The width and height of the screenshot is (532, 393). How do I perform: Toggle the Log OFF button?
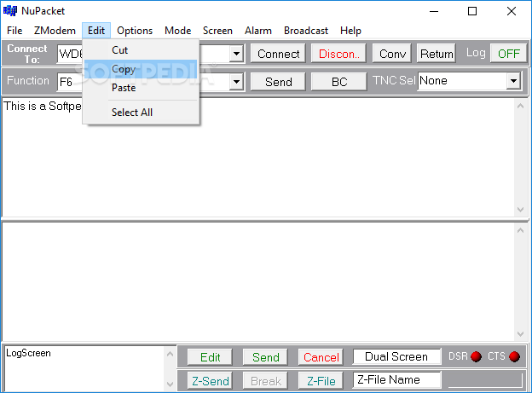[x=508, y=54]
